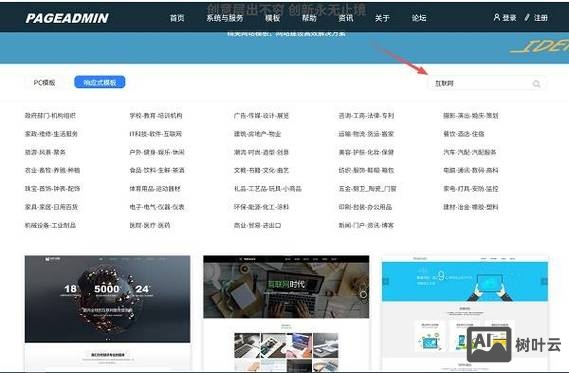Open category 餐饮-酒店-住宿

click(464, 134)
